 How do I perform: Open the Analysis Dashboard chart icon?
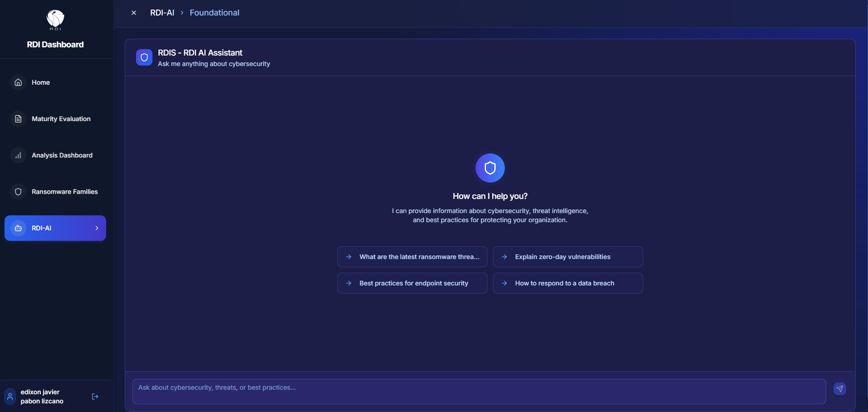[18, 155]
